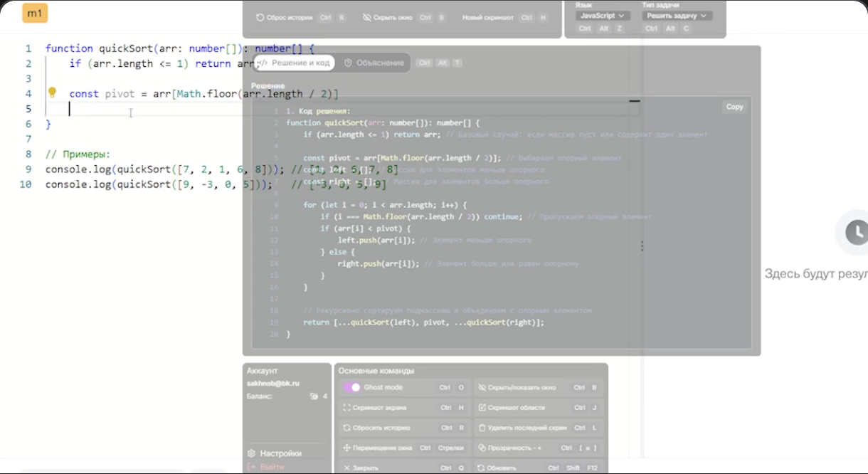Click the T keycap beside Объяснение tab

pos(457,63)
